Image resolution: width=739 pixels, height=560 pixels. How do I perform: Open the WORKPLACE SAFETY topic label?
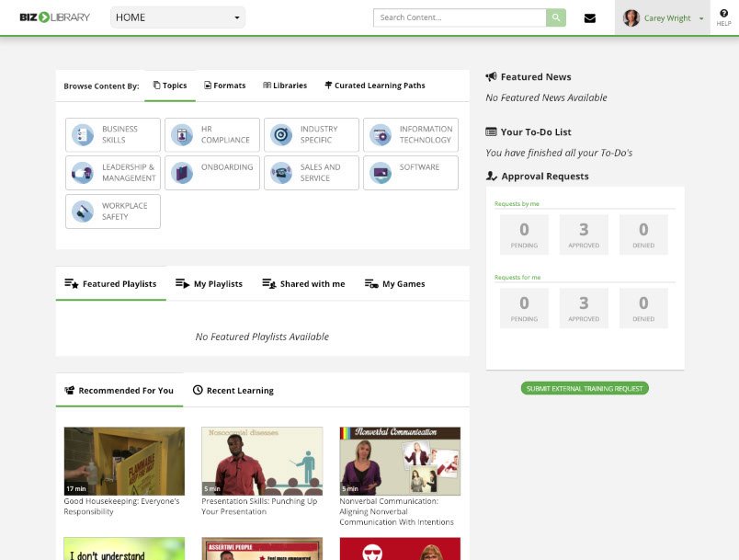coord(124,211)
